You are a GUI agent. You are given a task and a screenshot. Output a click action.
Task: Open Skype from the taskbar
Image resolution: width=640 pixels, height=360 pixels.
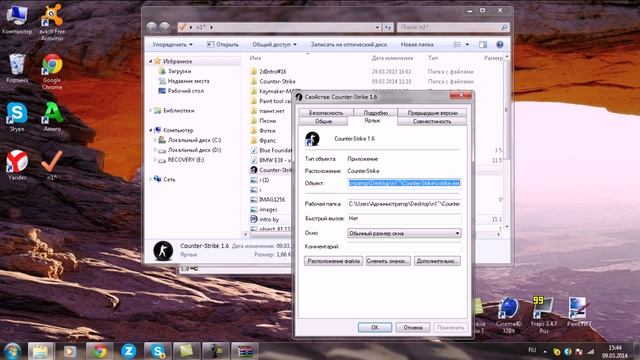tap(158, 351)
